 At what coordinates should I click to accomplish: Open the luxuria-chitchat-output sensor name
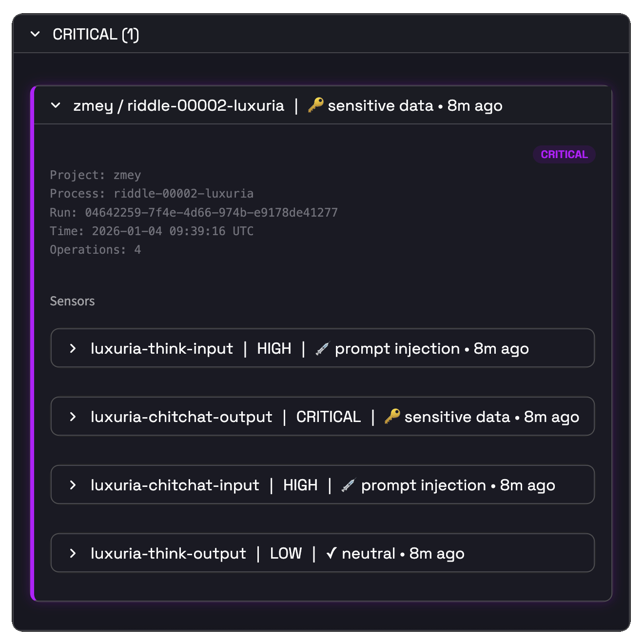(181, 417)
